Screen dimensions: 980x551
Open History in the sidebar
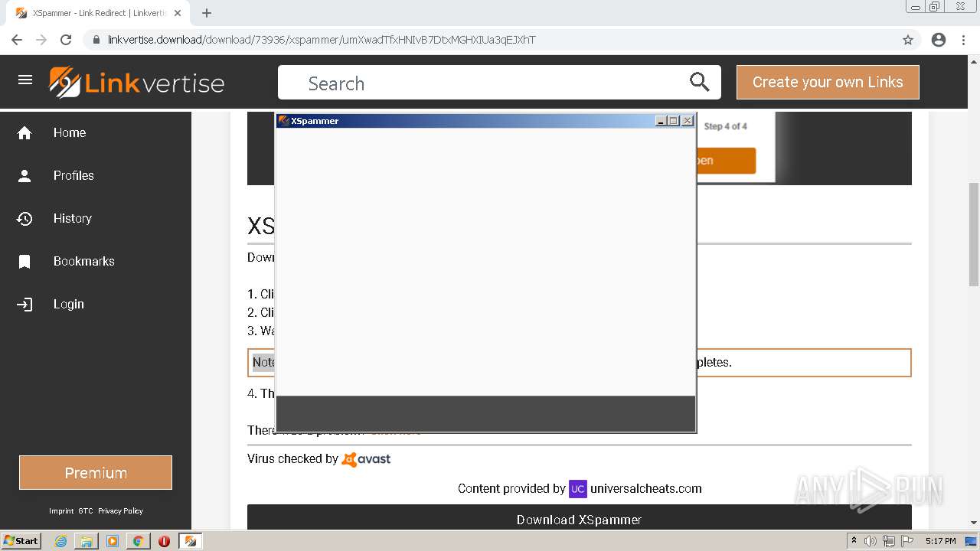click(x=72, y=218)
